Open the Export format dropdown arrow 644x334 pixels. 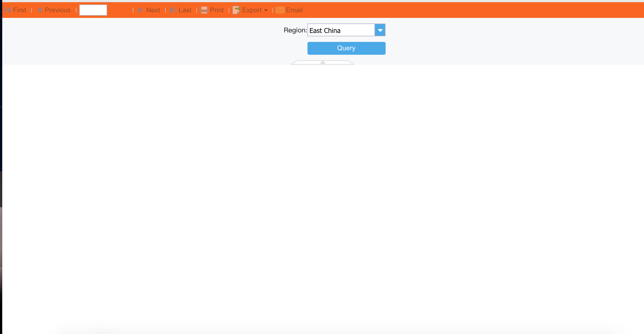click(266, 11)
